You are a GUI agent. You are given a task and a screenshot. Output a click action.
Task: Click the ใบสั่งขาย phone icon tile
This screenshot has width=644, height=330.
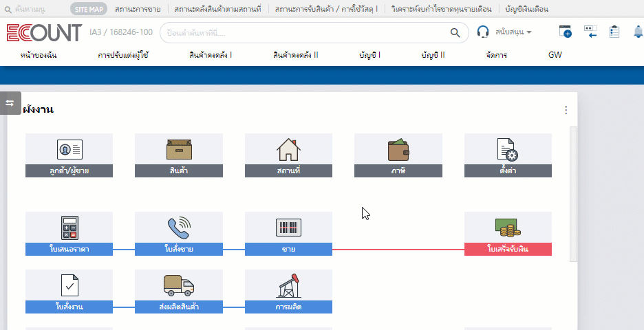click(x=178, y=234)
